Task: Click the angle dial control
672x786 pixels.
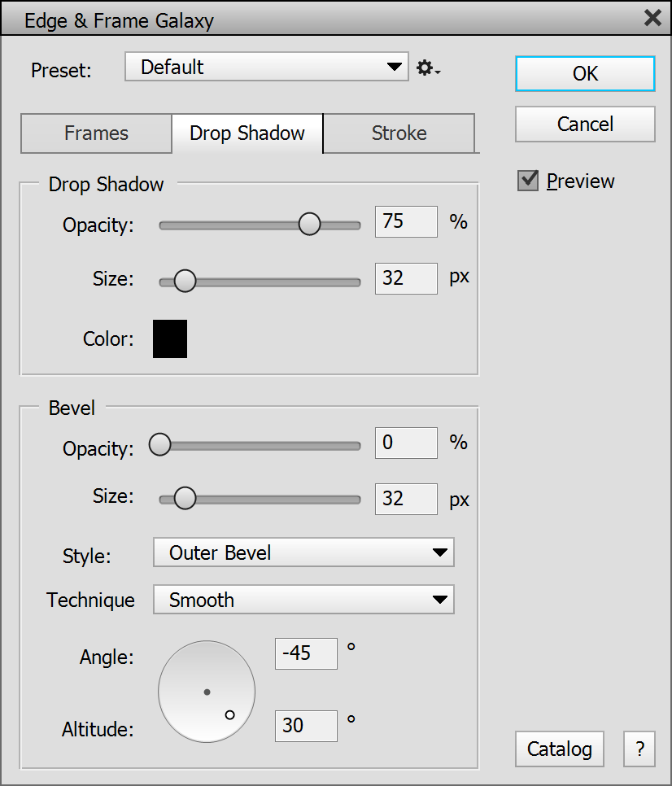Action: (x=207, y=692)
